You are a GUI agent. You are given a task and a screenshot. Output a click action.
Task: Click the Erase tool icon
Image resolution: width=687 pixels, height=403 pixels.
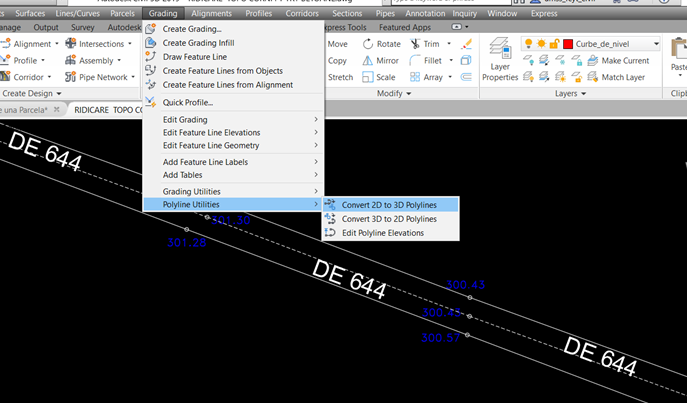(x=466, y=44)
